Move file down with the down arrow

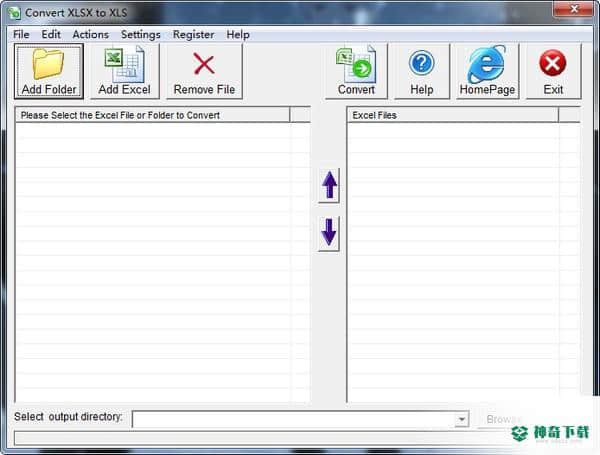[x=329, y=233]
